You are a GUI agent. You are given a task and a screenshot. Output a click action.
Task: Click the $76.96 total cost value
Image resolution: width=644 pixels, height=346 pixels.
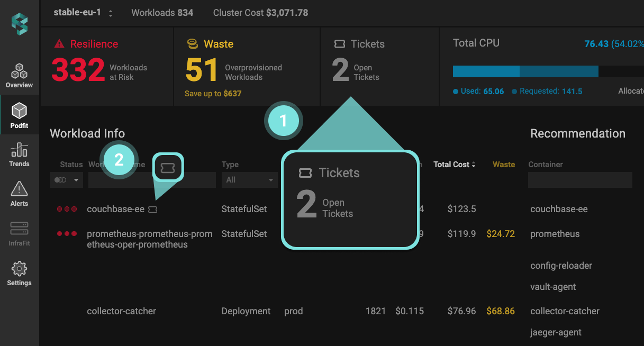pos(462,311)
